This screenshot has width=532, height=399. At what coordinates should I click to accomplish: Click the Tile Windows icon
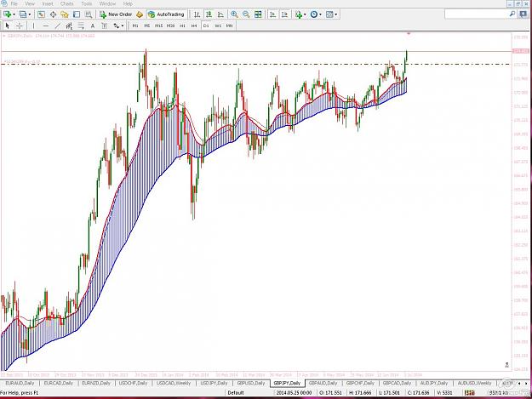coord(258,14)
